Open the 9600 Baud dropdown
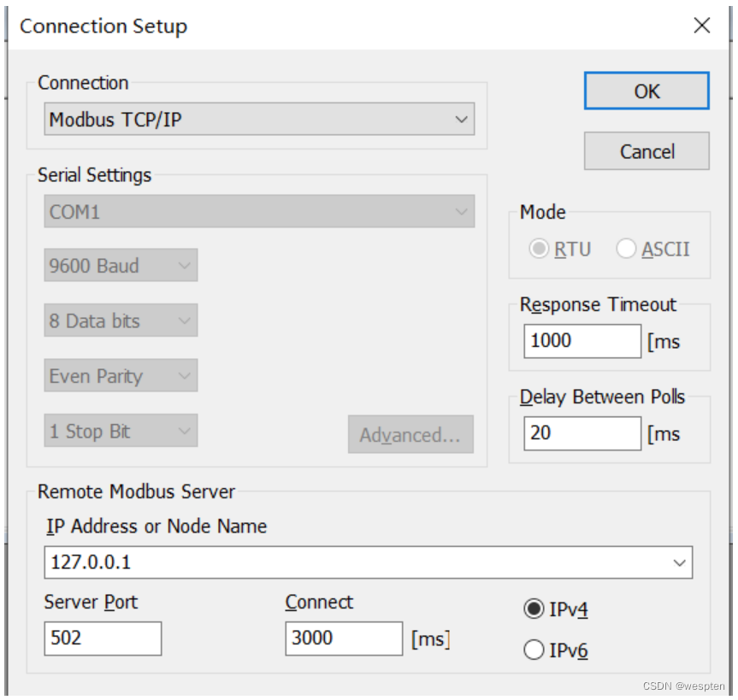The height and width of the screenshot is (700, 738). tap(121, 266)
